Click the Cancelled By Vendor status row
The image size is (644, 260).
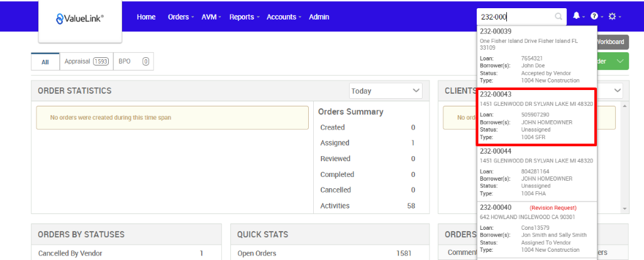coord(126,254)
